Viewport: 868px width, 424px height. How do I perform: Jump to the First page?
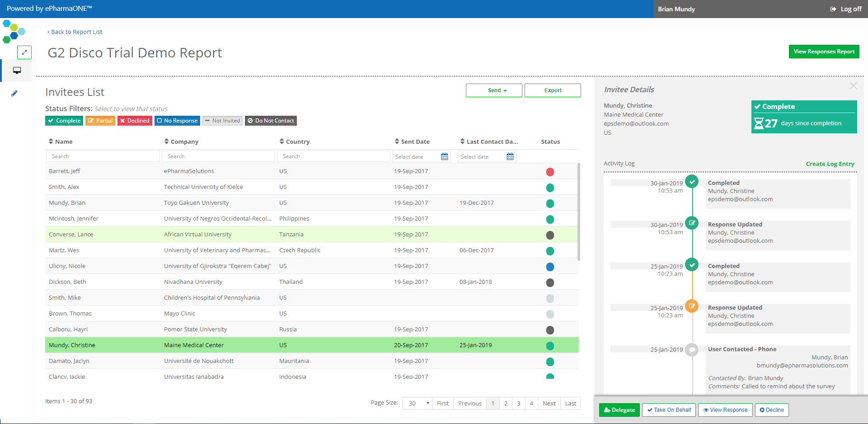[x=443, y=403]
